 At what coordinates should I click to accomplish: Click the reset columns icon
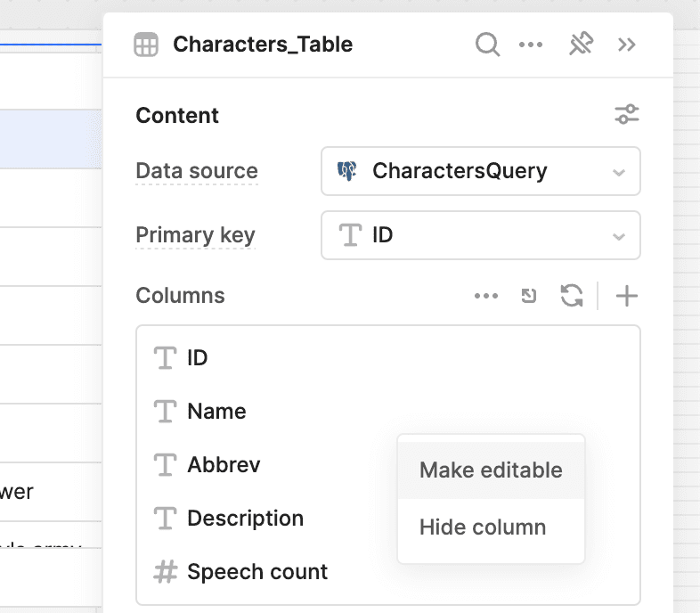pos(529,296)
